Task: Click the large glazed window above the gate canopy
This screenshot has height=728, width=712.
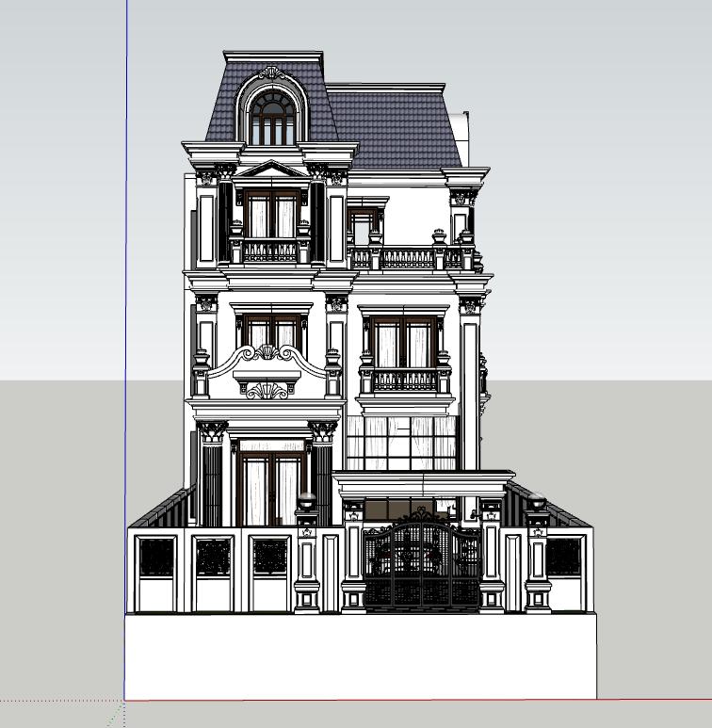Action: (x=402, y=442)
